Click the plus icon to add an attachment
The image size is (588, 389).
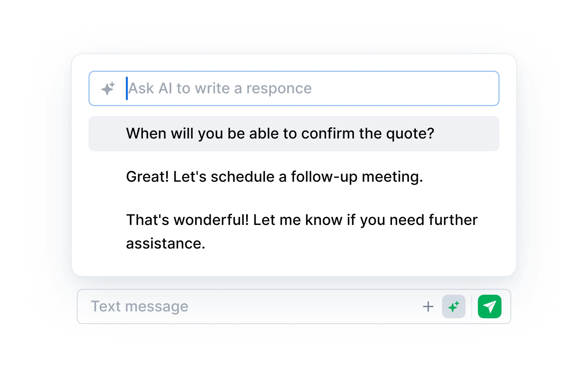[x=428, y=306]
